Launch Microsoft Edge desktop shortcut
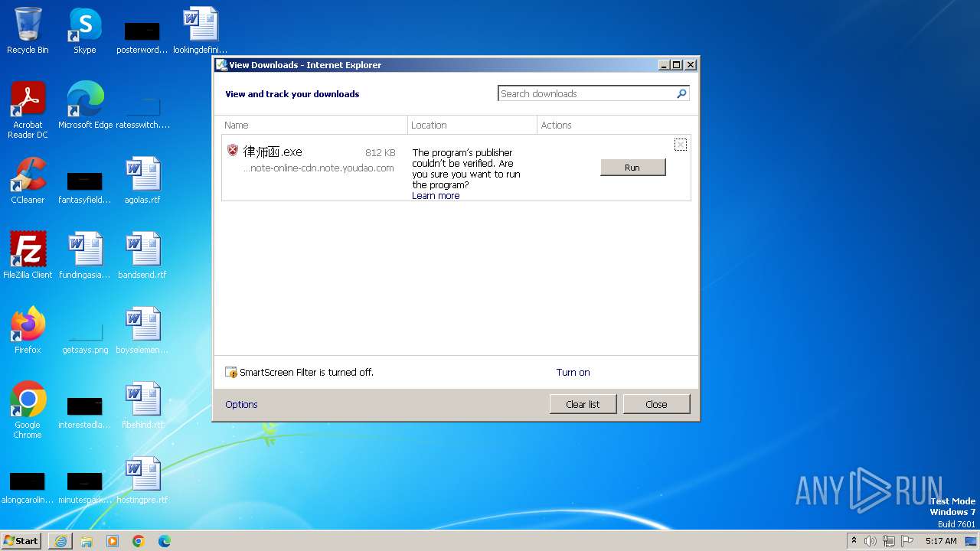 pos(85,106)
